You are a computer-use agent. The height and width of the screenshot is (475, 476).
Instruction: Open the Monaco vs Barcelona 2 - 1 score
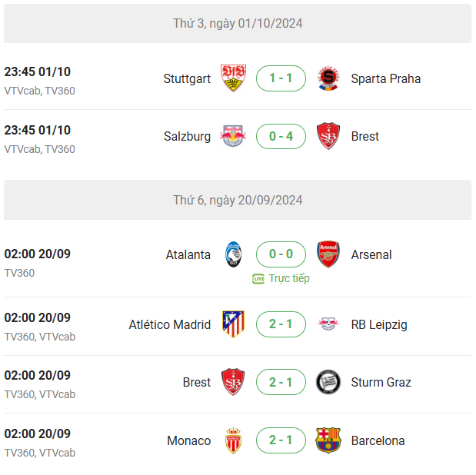click(281, 440)
